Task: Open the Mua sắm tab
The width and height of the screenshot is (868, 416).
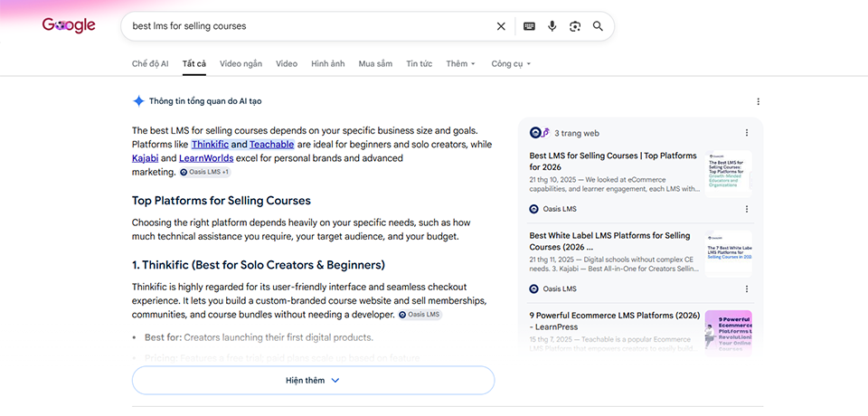Action: pos(375,63)
